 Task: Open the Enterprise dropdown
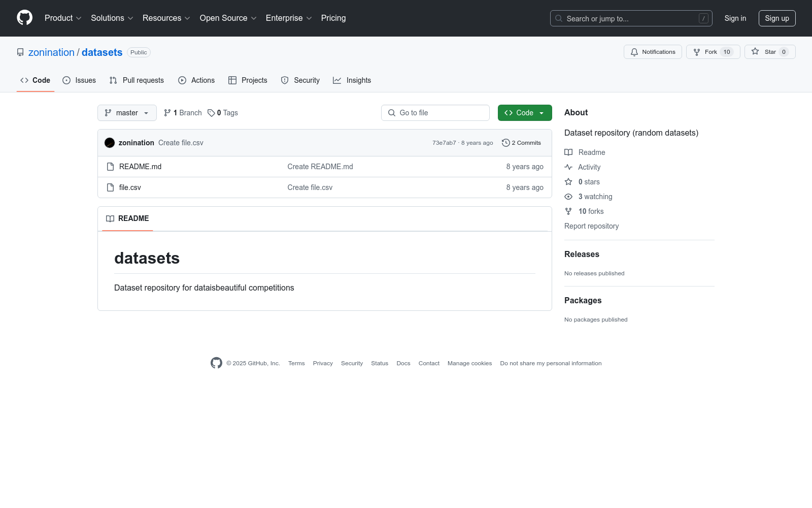(289, 18)
